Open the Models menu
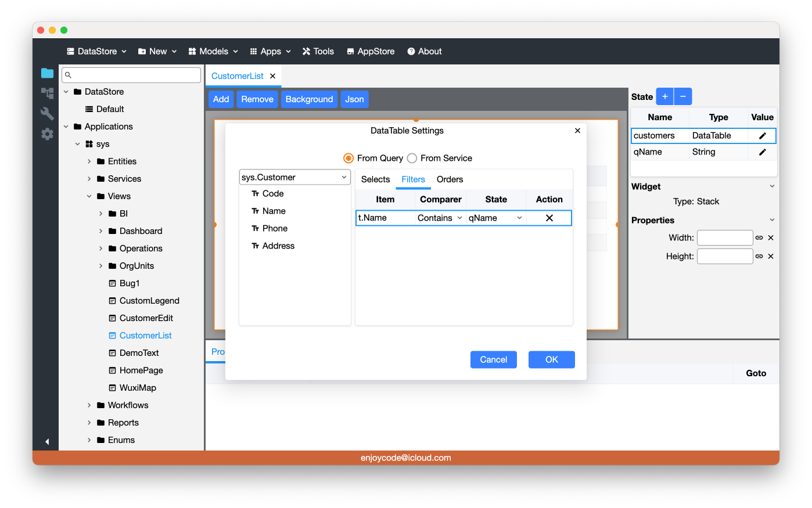Viewport: 812px width, 508px height. click(213, 52)
